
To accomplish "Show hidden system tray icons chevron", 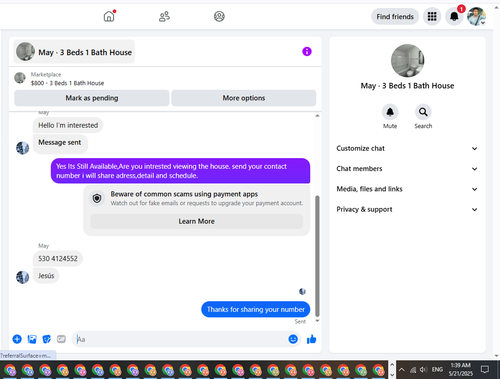I will coord(402,369).
